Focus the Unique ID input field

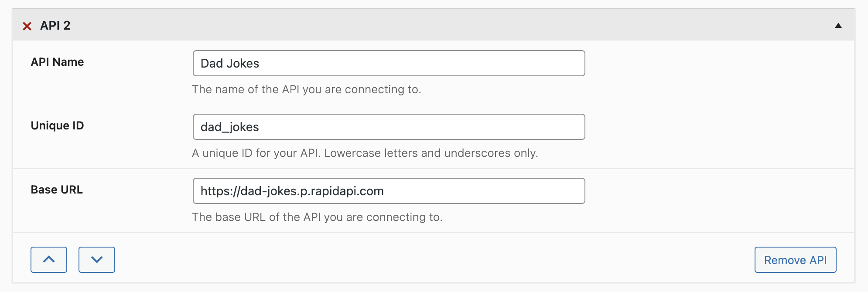point(389,127)
